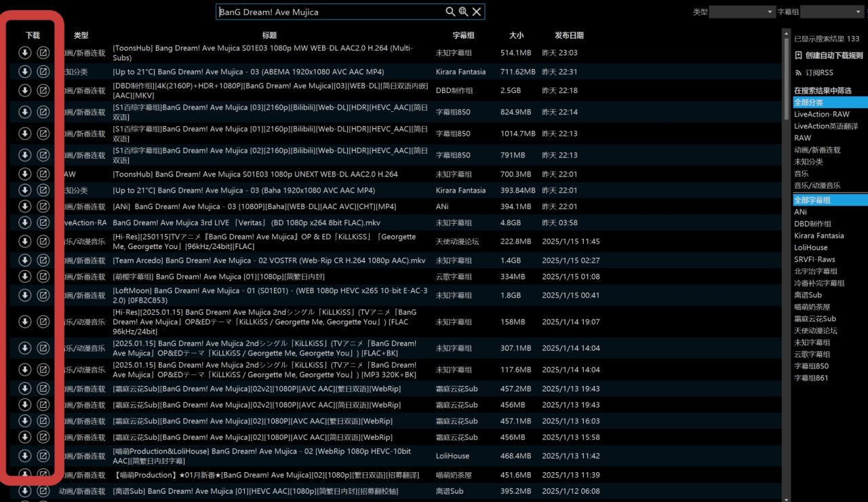Download the 3rd LIVE Veritas 4.8GB mkv
868x502 pixels.
coord(25,223)
